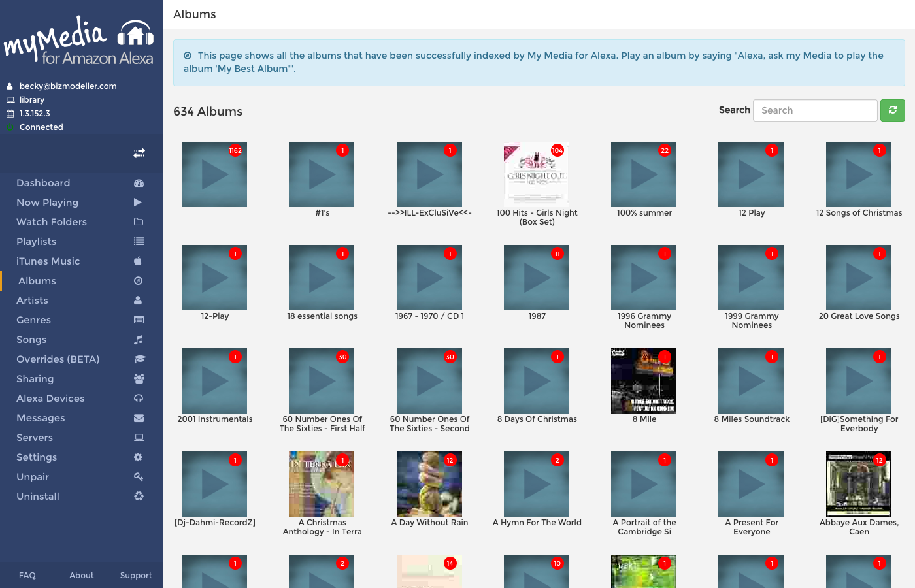Visit the Support link
915x588 pixels.
click(135, 575)
